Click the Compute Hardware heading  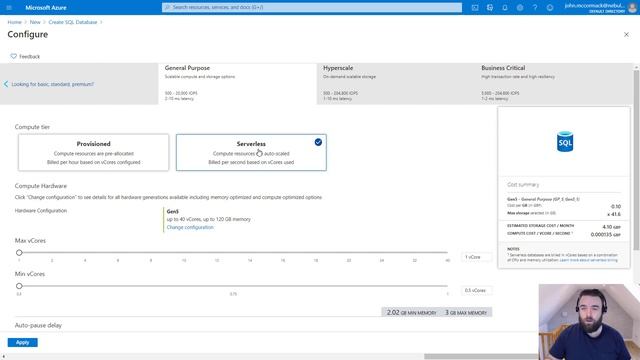(x=41, y=186)
